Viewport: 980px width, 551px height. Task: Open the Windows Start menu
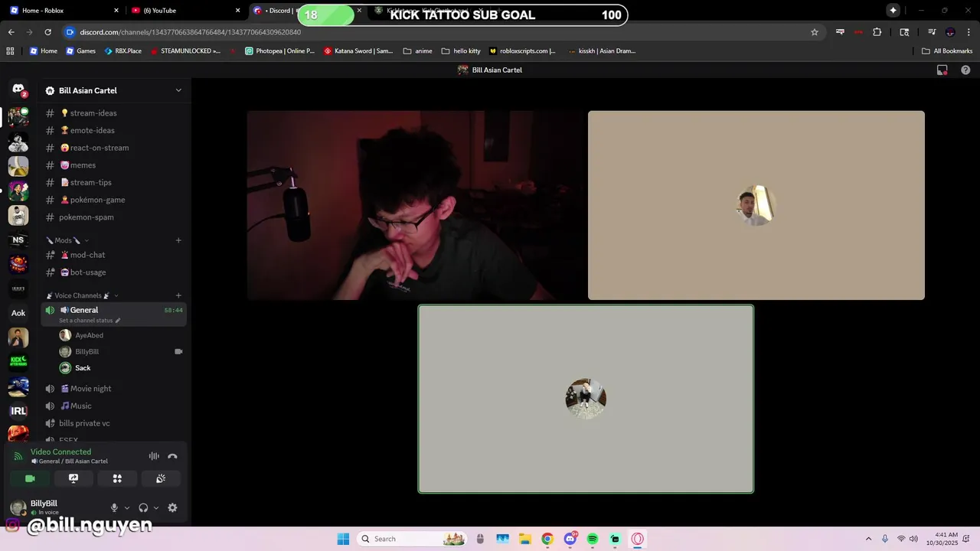343,539
